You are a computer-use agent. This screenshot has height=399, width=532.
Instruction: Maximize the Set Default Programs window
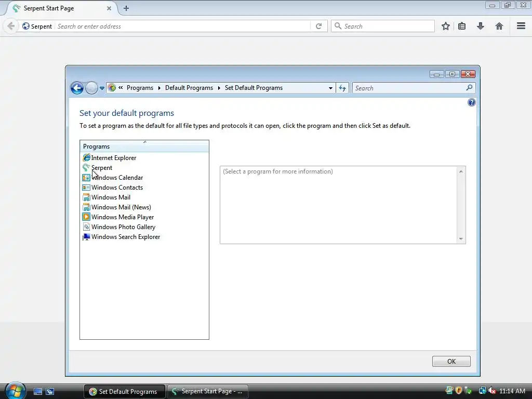(x=453, y=74)
